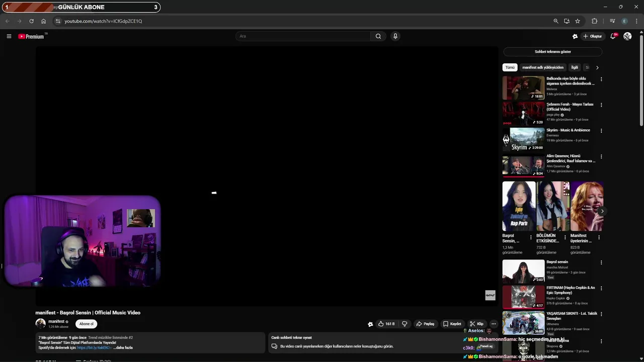Focus the YouTube Ara search field
The width and height of the screenshot is (644, 362).
303,36
